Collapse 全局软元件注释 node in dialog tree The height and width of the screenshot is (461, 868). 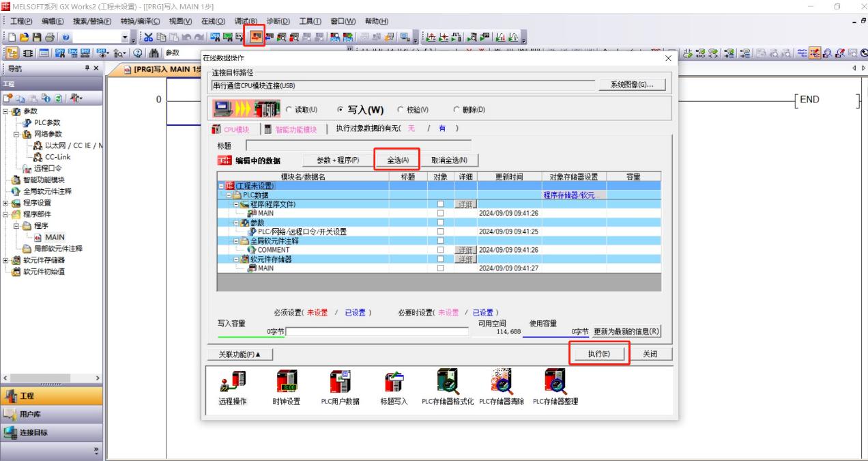click(236, 241)
